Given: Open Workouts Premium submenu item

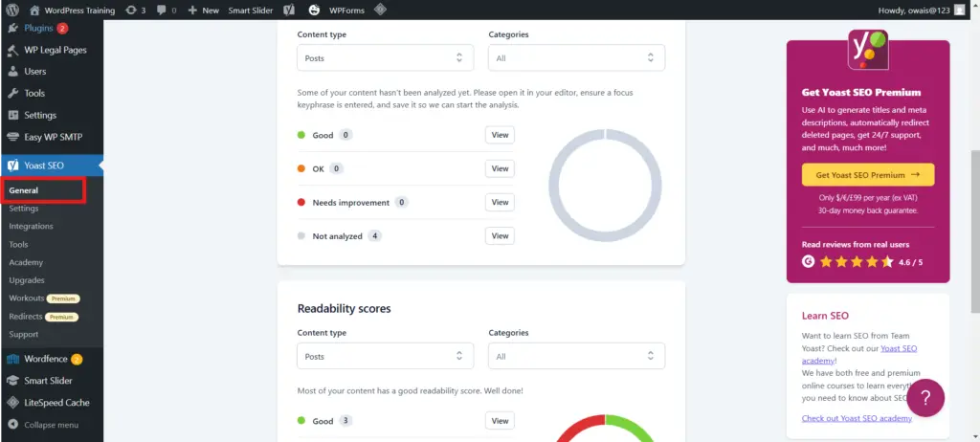Looking at the screenshot, I should coord(44,298).
